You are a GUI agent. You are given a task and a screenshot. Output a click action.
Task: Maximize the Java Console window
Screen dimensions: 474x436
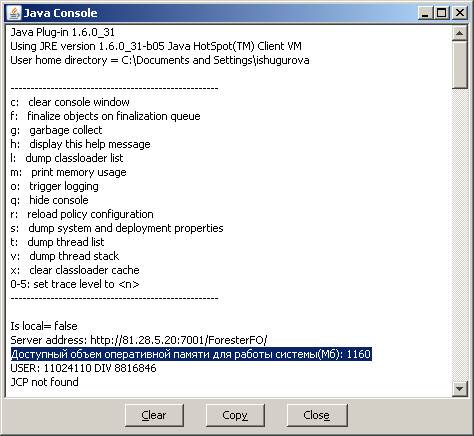pos(441,13)
